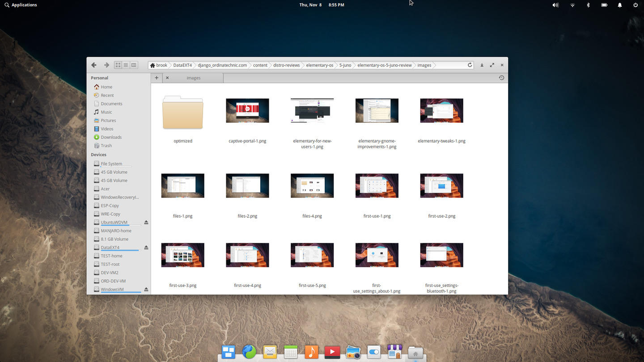644x362 pixels.
Task: Eject the UbuntuWDVM volume
Action: coord(146,222)
